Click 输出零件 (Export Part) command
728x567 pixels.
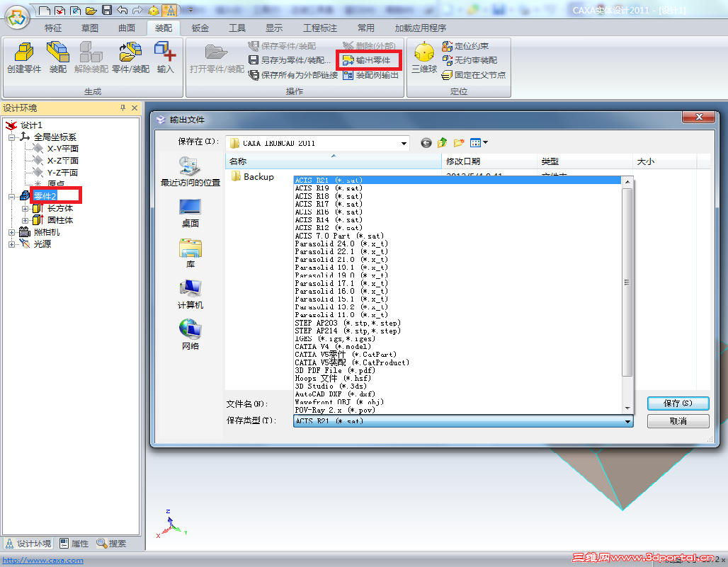pyautogui.click(x=367, y=60)
